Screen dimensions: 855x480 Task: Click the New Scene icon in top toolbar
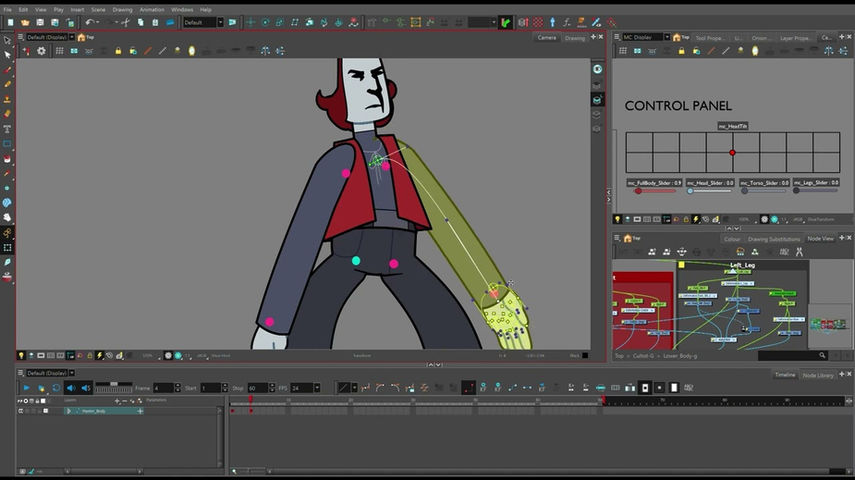coord(10,22)
